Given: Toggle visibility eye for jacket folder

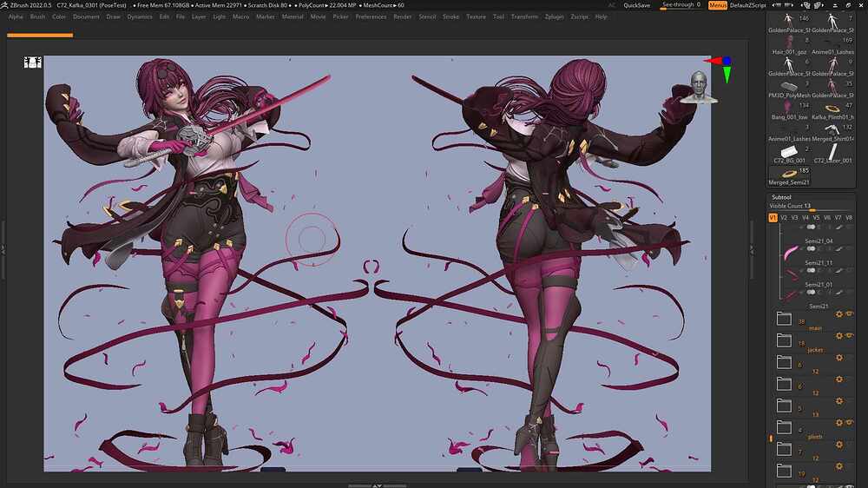Looking at the screenshot, I should [x=849, y=336].
